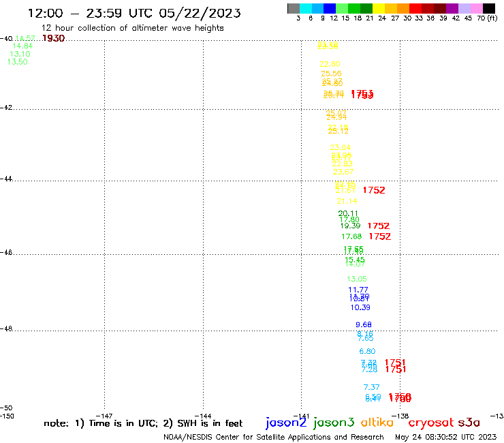504x443 pixels.
Task: Click the longitude label -144
Action: tap(203, 416)
